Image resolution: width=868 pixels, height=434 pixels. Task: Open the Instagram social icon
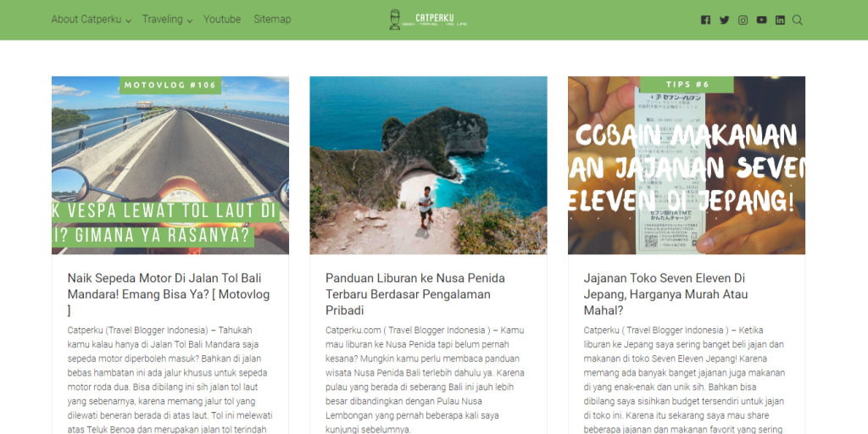(x=743, y=20)
